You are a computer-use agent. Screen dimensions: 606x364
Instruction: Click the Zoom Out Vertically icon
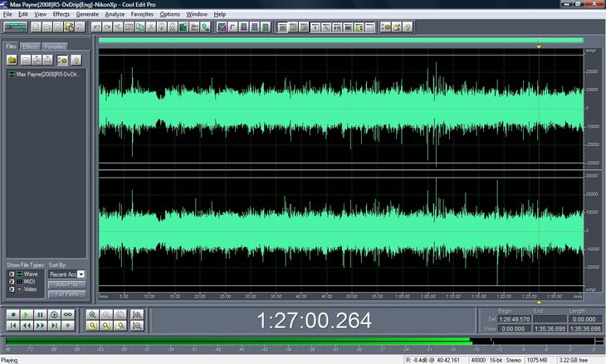[x=137, y=326]
